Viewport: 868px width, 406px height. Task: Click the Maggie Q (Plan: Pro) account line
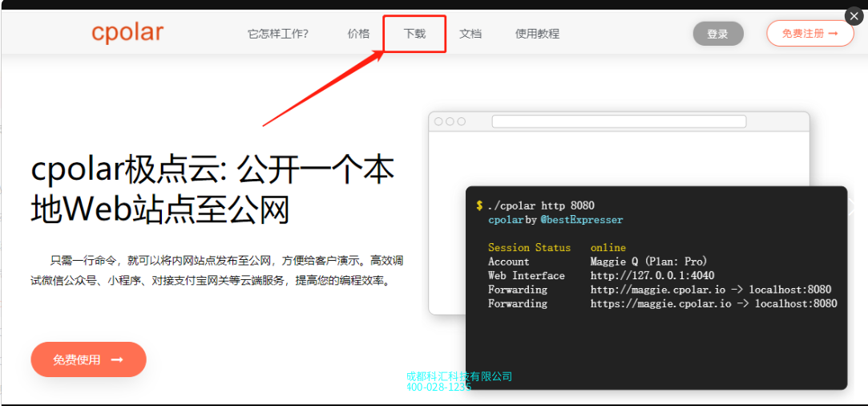[598, 262]
